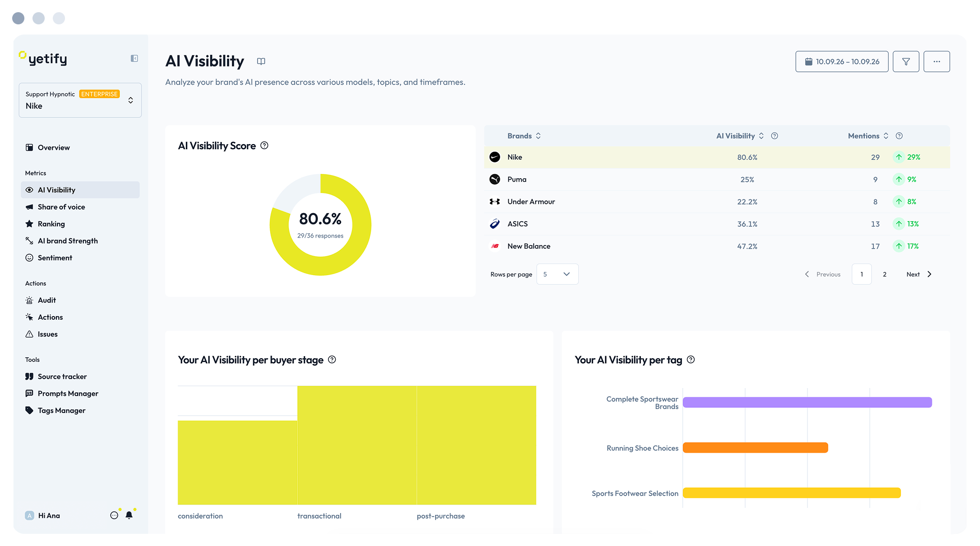This screenshot has width=980, height=546.
Task: Click the filter funnel icon button
Action: tap(906, 61)
